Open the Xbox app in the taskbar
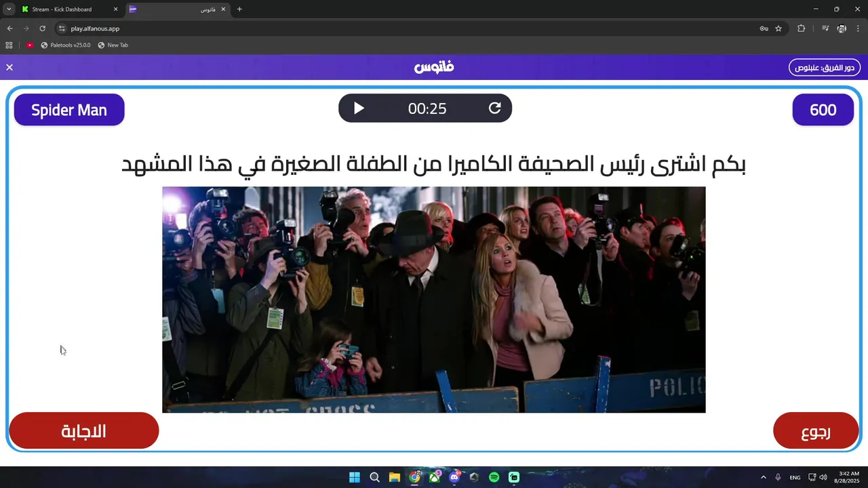 435,477
